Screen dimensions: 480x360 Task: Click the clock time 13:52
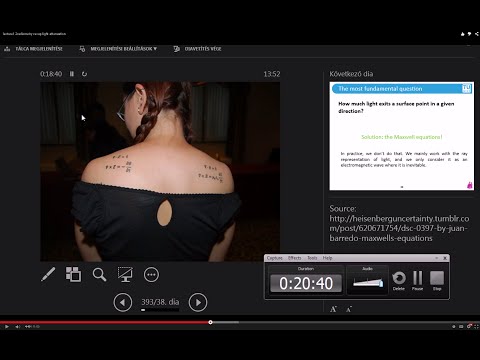(272, 74)
